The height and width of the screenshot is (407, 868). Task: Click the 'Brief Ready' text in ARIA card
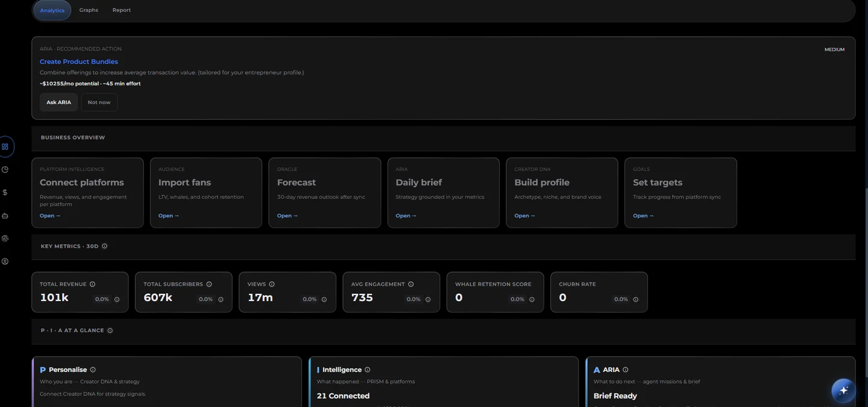pos(615,396)
